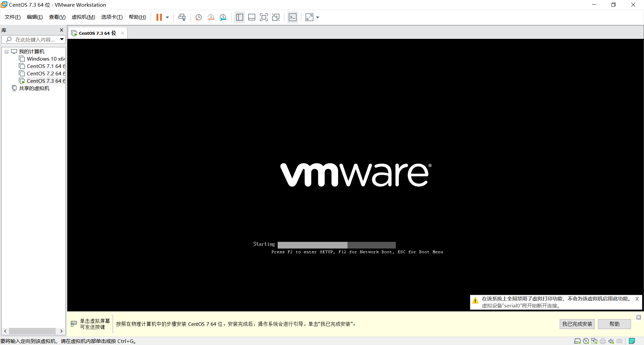Viewport: 644px width, 345px height.
Task: Click the CentOS 7.3 64 位 tab
Action: pyautogui.click(x=97, y=33)
